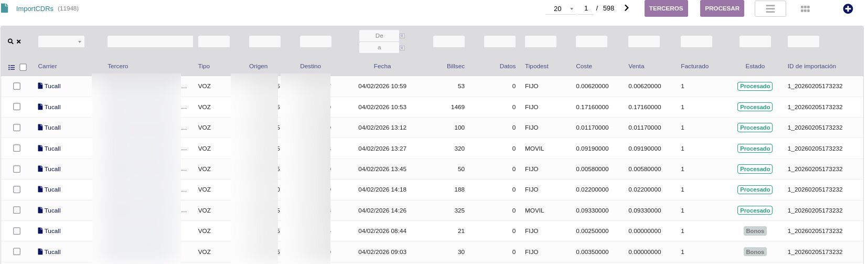
Task: Open the Carrier filter dropdown
Action: (61, 41)
